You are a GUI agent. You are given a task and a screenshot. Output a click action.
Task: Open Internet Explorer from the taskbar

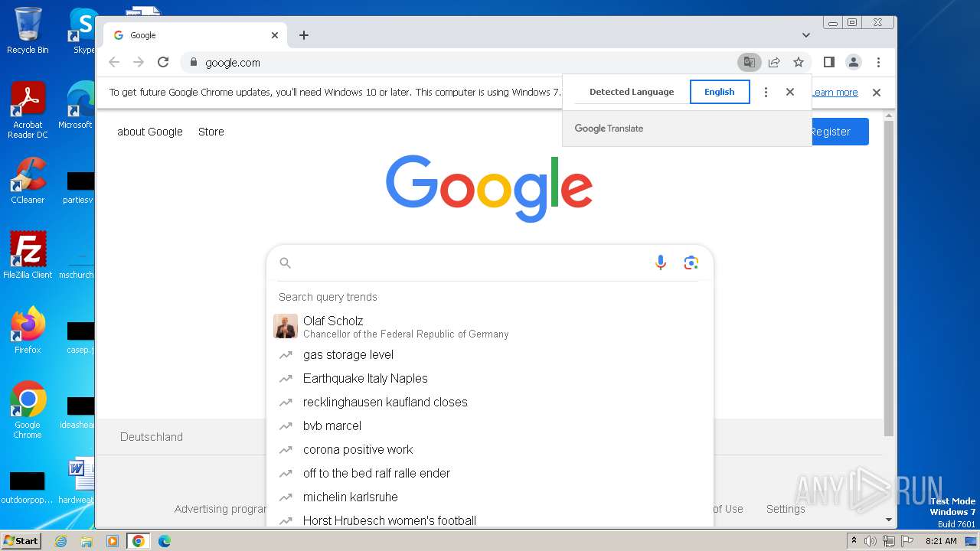61,541
